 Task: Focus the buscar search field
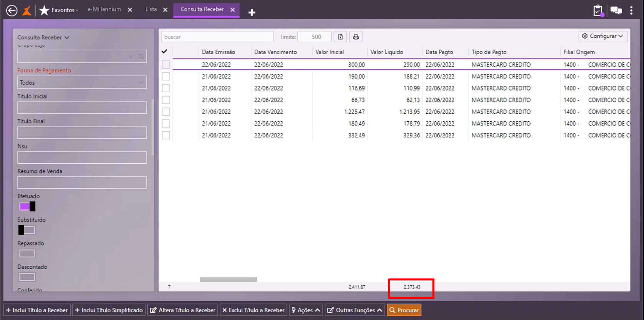(x=217, y=37)
